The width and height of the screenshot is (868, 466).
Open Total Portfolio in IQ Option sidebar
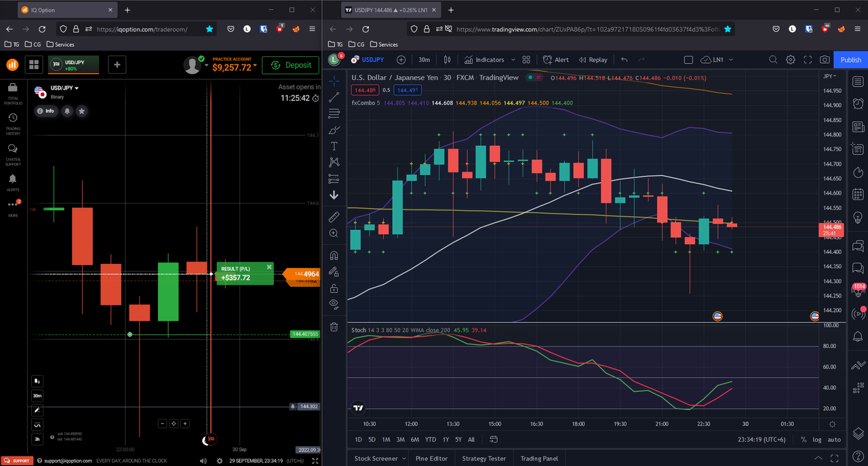tap(13, 94)
